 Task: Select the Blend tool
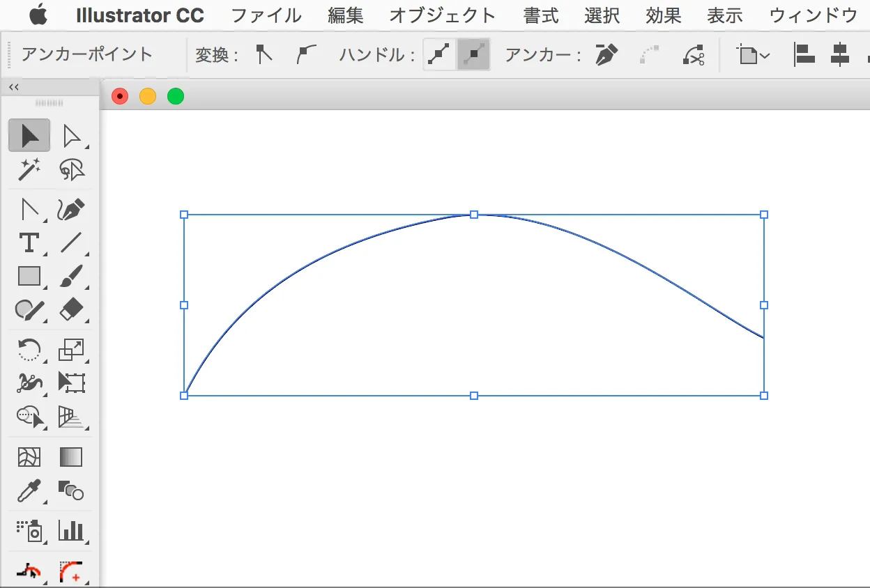point(72,491)
